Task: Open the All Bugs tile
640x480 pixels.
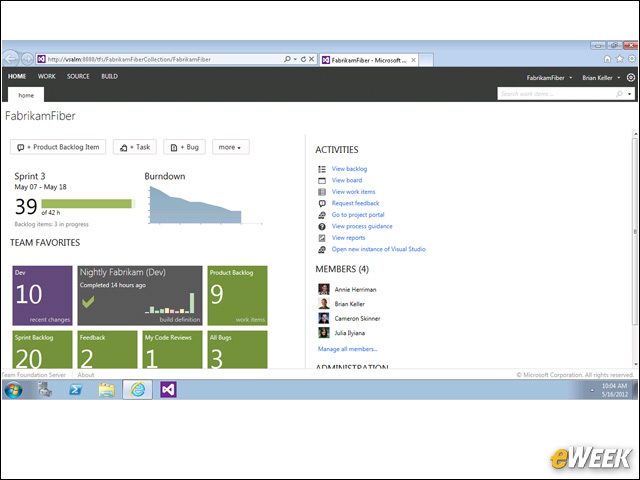Action: 238,350
